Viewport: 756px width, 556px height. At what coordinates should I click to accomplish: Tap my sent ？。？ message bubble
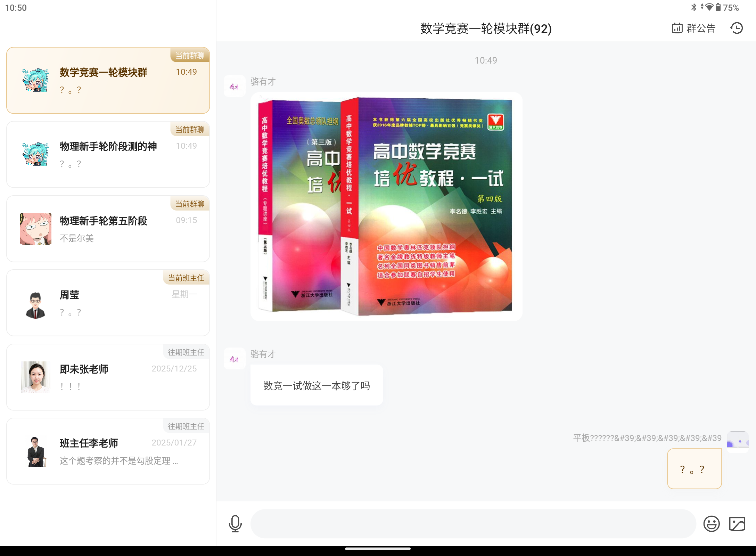(694, 469)
